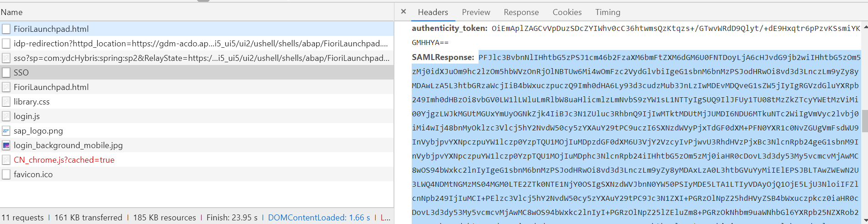Click the 161 KB transferred status entry
Screen dimensions: 868x224
pyautogui.click(x=88, y=218)
